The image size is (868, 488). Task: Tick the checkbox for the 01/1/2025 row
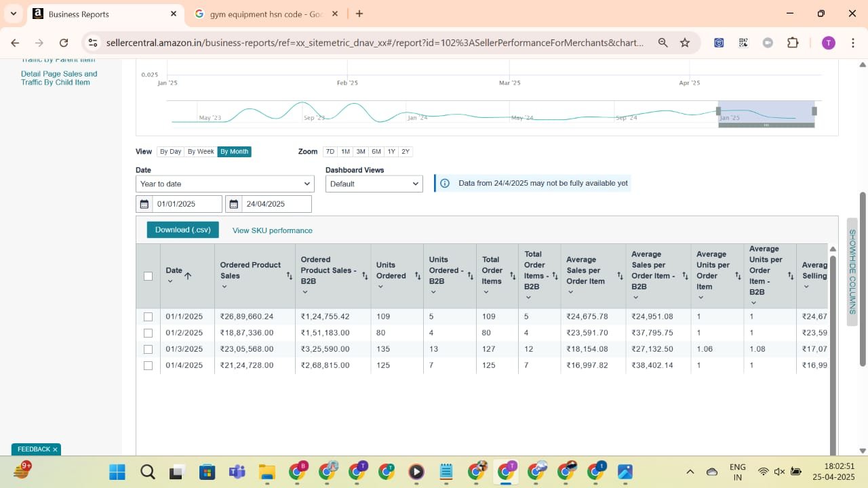149,317
